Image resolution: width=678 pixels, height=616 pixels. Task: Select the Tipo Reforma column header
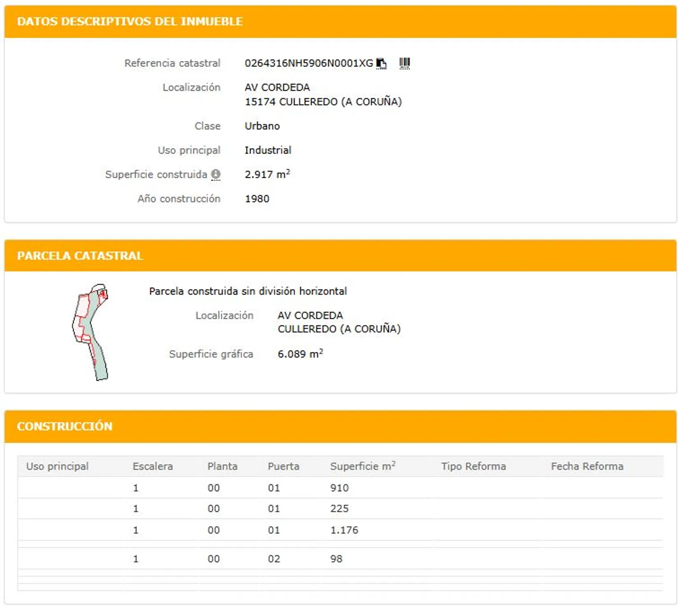473,466
